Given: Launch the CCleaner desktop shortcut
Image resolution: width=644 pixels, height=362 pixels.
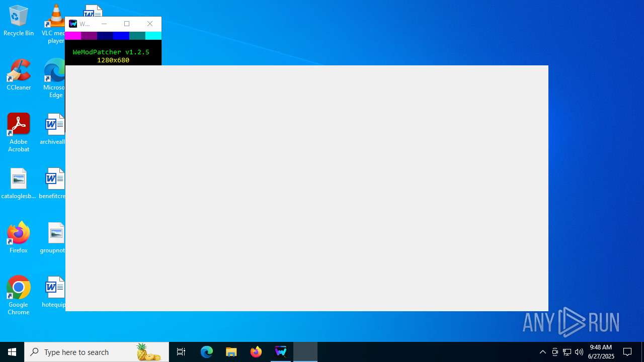Looking at the screenshot, I should [x=19, y=75].
